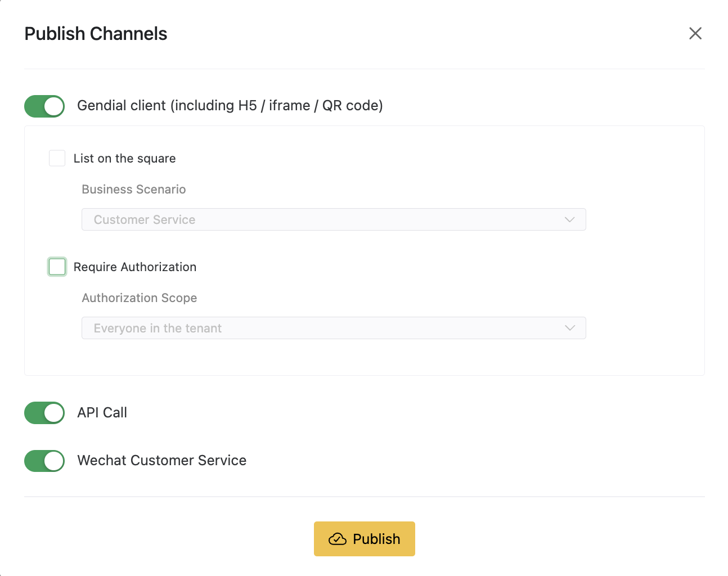Viewport: 728px width, 576px height.
Task: Turn off the Wechat Customer Service toggle
Action: coord(44,461)
